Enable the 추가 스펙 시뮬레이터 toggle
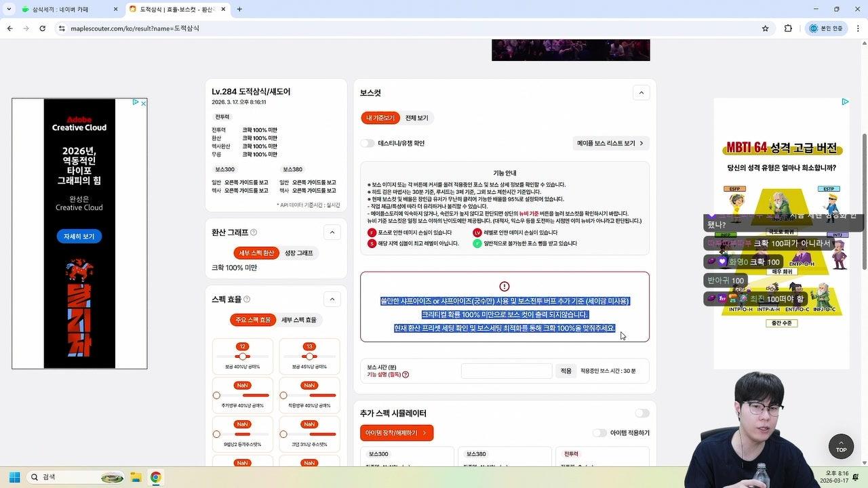The image size is (868, 488). [642, 413]
